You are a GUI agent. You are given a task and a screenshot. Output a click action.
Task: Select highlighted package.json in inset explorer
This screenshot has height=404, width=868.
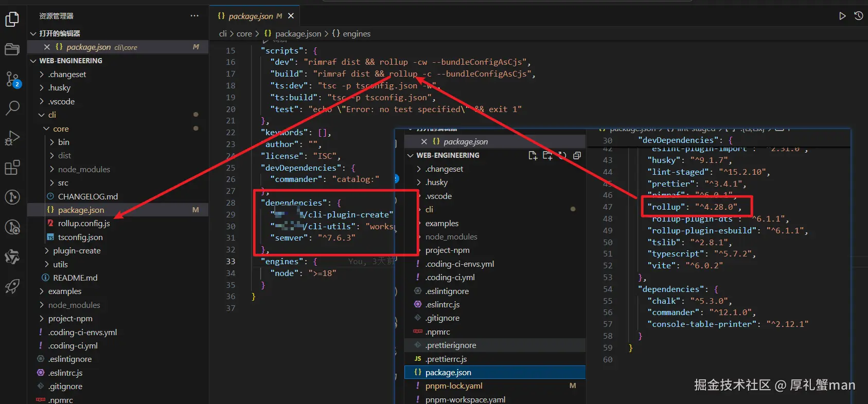[495, 372]
